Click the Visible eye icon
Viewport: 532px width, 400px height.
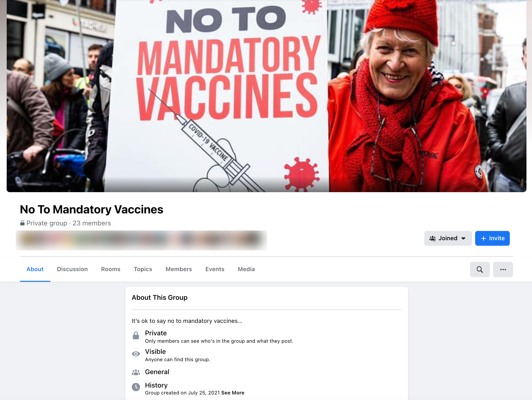coord(136,354)
